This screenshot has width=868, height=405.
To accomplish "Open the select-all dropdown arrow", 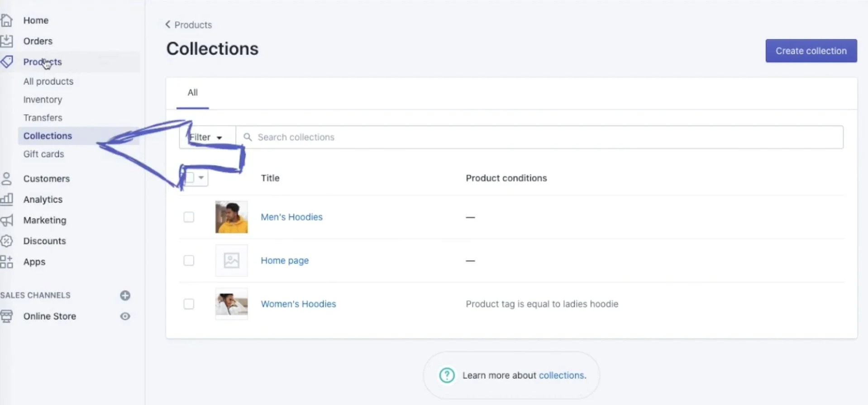I will coord(201,178).
